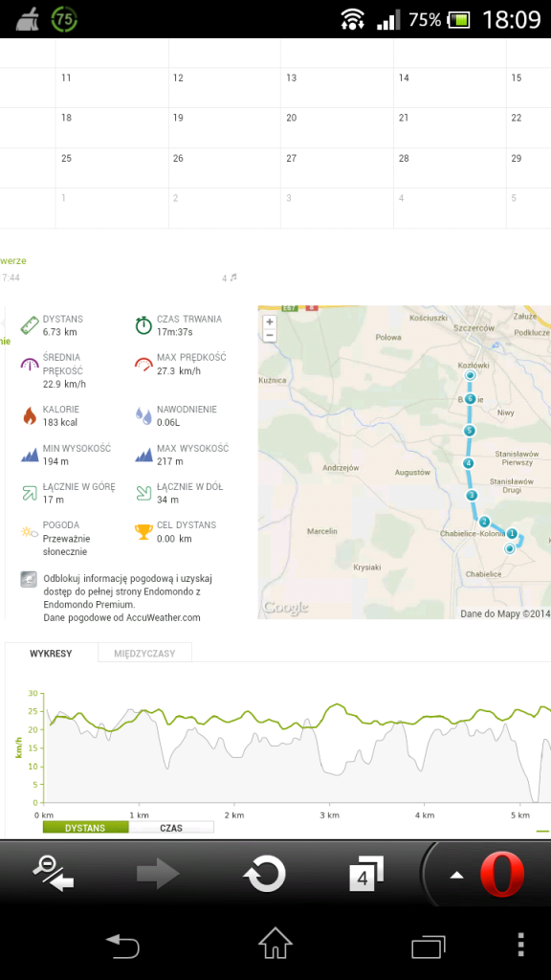The width and height of the screenshot is (551, 980).
Task: Zoom out the map with the minus button
Action: pyautogui.click(x=269, y=336)
